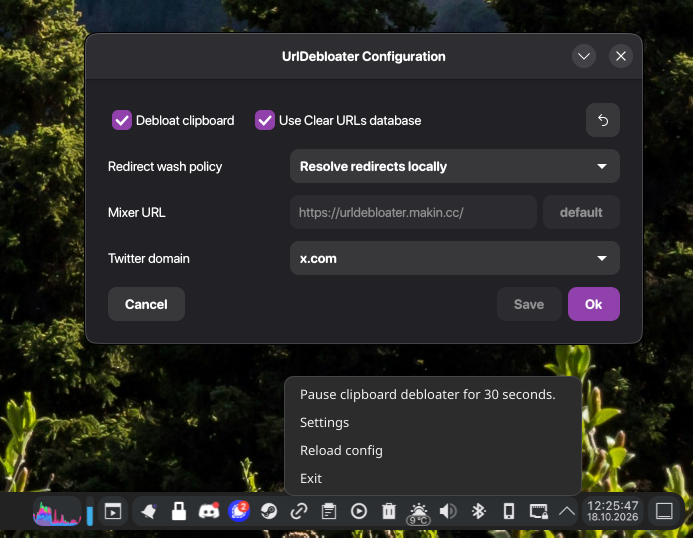Click the UrlDebloater chain-link tray icon
This screenshot has height=538, width=693.
[299, 511]
